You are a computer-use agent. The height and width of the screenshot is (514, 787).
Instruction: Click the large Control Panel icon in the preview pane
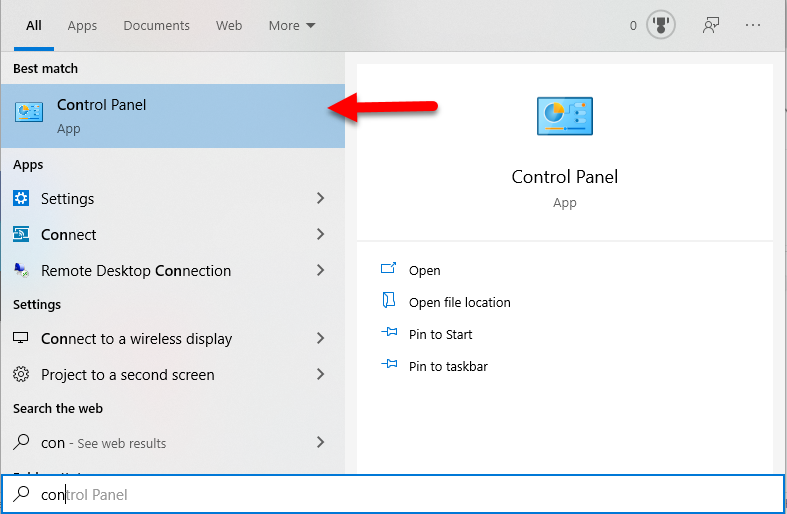(564, 117)
